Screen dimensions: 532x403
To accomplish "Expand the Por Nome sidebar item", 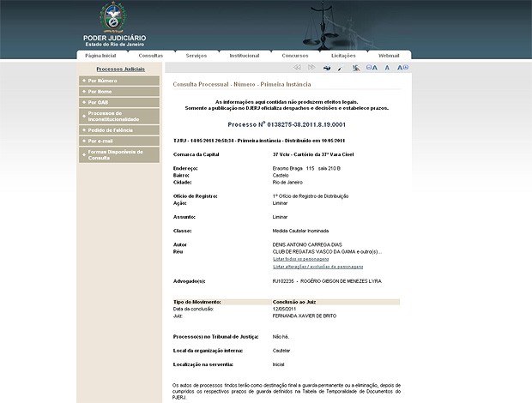I will click(119, 91).
